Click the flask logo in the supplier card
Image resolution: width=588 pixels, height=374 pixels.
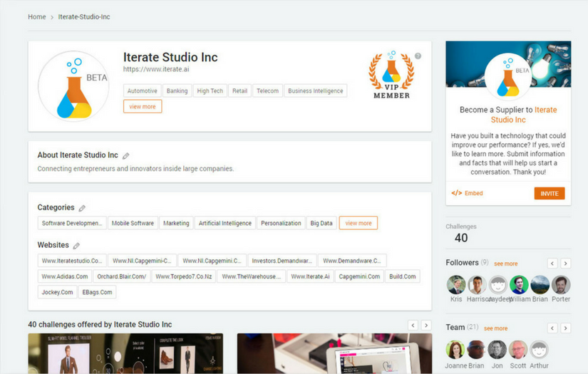pos(508,76)
